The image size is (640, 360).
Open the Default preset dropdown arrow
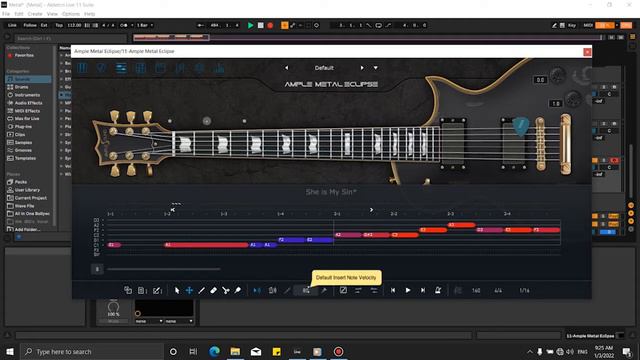click(x=376, y=68)
